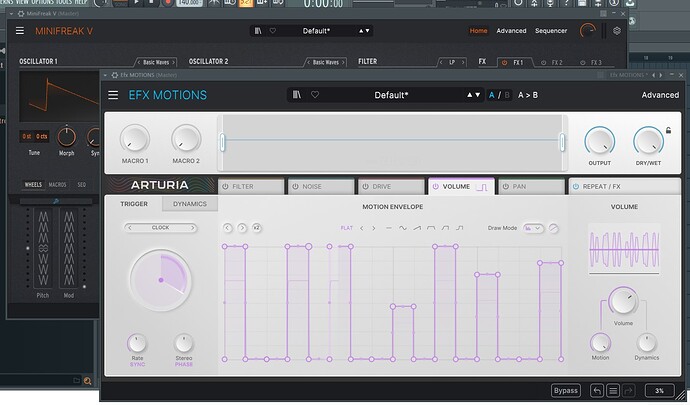Open the EFX Motions history list
690x405 pixels.
[x=613, y=390]
